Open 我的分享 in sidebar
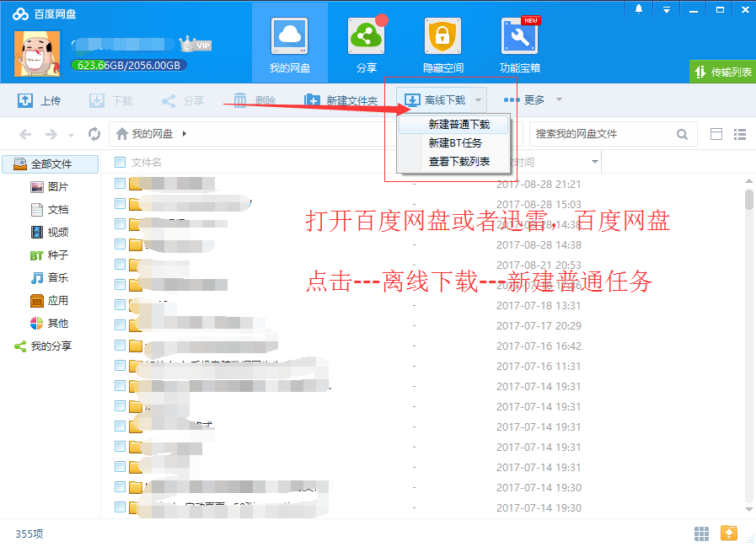The image size is (756, 547). [x=43, y=346]
